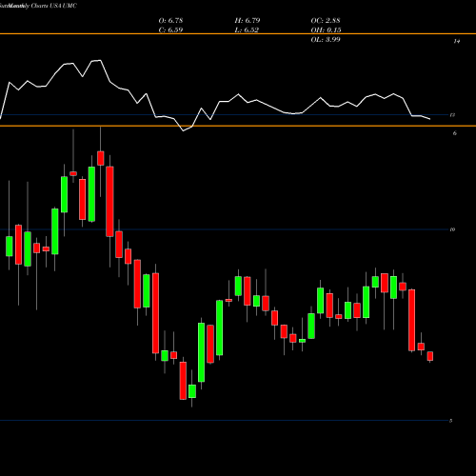Click the high value 'H: 6.79'

(248, 20)
